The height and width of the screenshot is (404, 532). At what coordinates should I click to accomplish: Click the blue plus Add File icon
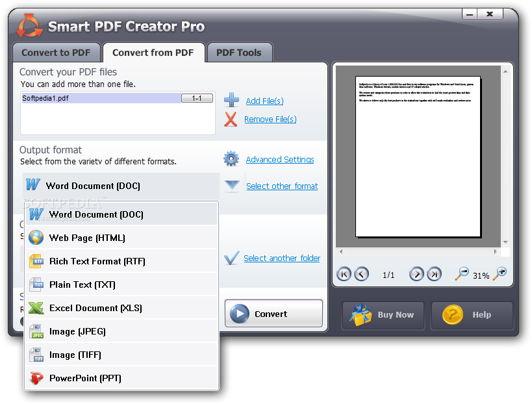231,100
